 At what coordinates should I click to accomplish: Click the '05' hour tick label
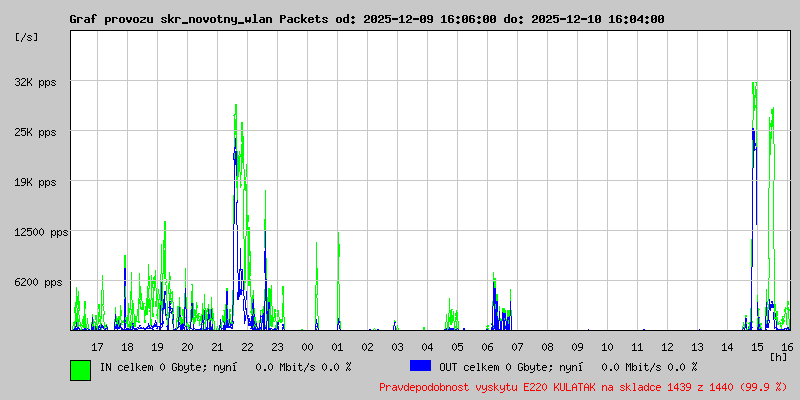(457, 347)
